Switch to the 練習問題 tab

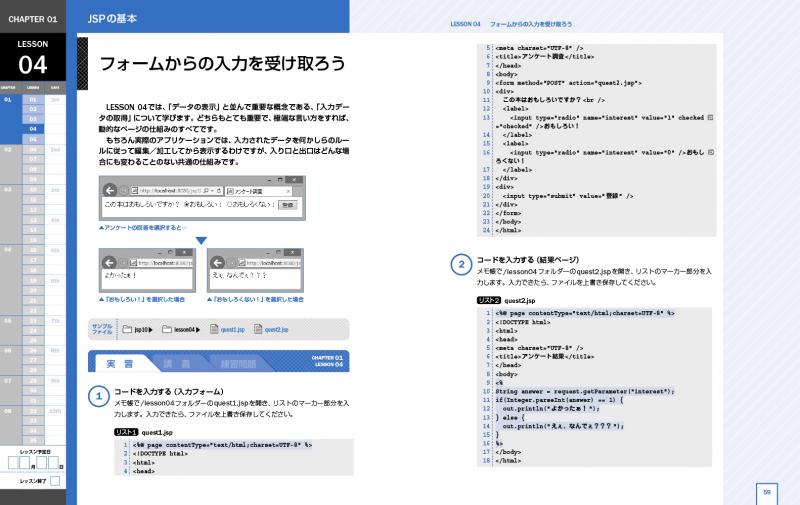click(x=238, y=364)
